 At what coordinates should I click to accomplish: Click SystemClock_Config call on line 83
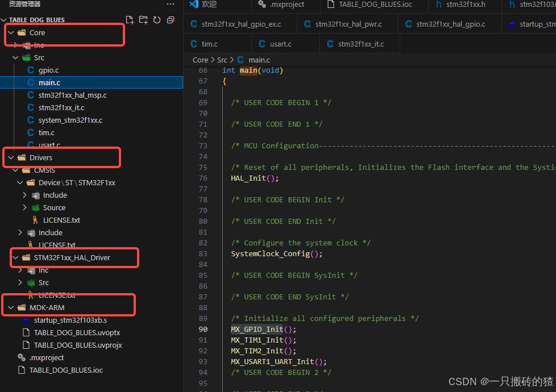click(270, 254)
